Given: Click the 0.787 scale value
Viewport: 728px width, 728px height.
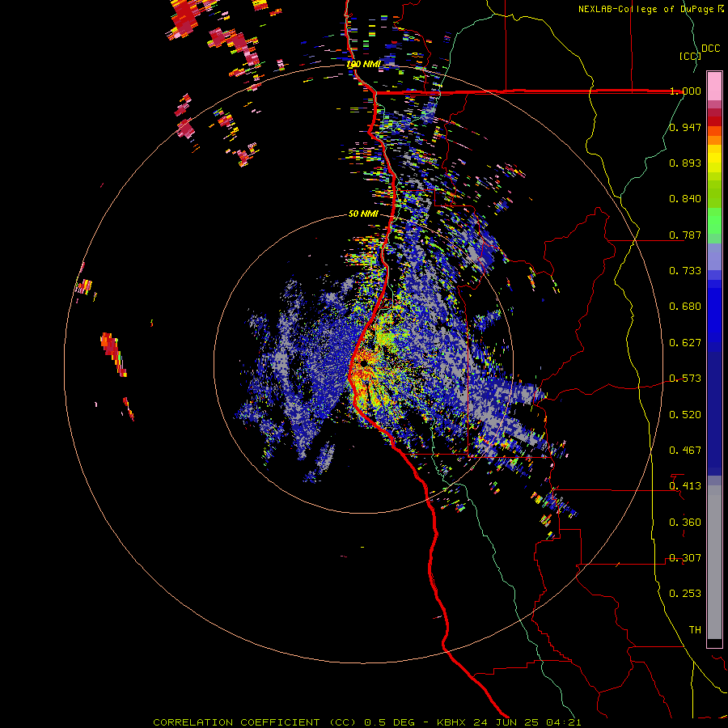Looking at the screenshot, I should coord(685,235).
